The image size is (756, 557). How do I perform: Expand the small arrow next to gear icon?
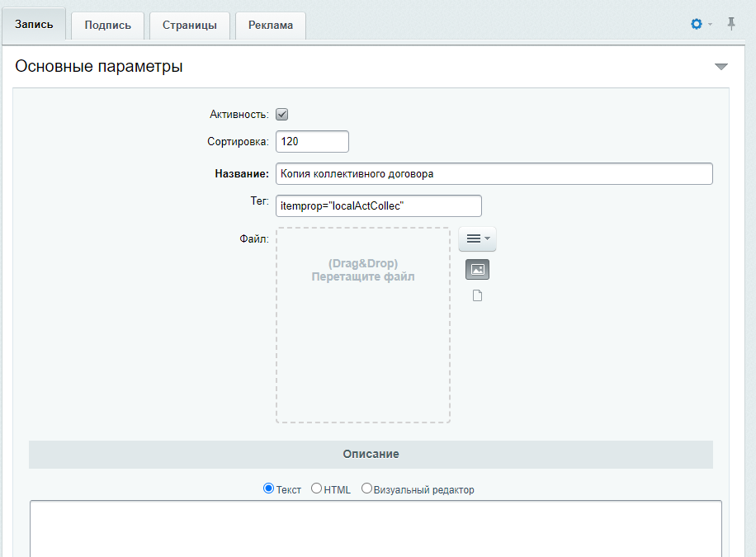[710, 24]
